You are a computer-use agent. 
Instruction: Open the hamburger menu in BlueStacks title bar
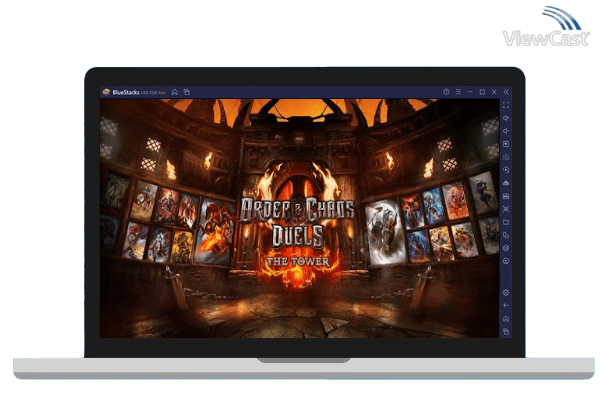click(458, 92)
